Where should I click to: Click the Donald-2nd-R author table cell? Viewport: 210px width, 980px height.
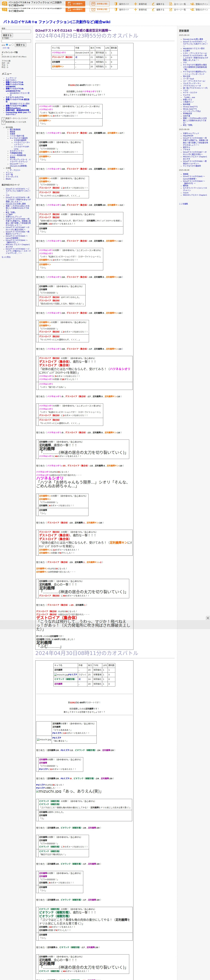(x=82, y=53)
